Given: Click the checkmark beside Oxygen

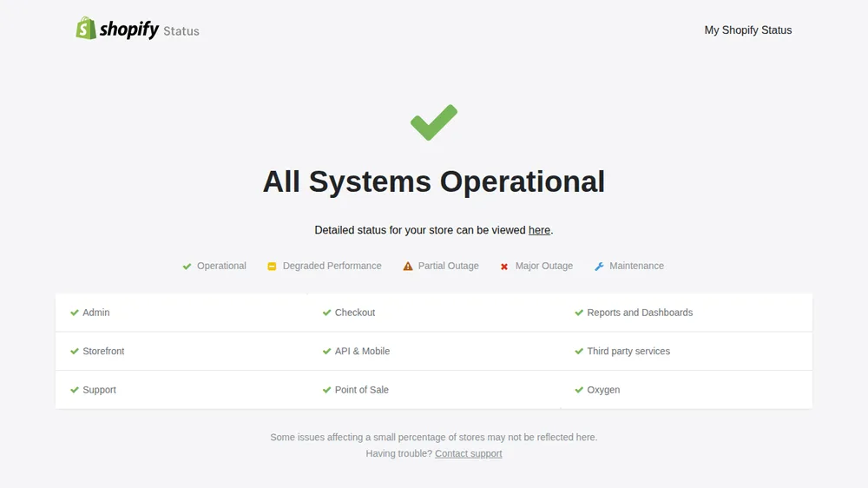Looking at the screenshot, I should (579, 390).
